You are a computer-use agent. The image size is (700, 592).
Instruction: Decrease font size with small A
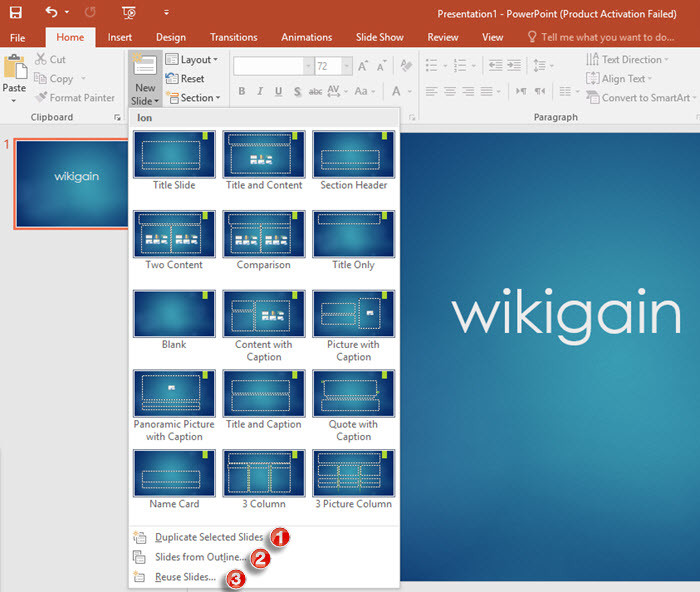click(x=381, y=67)
